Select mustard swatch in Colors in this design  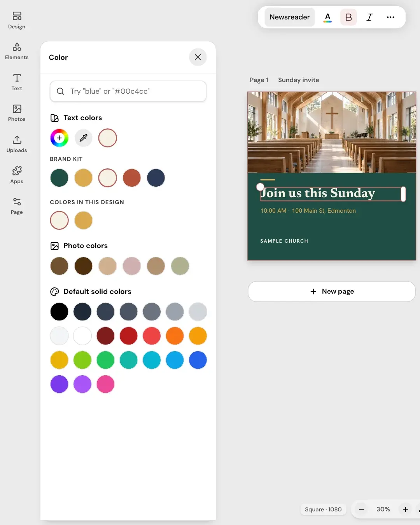click(x=84, y=220)
